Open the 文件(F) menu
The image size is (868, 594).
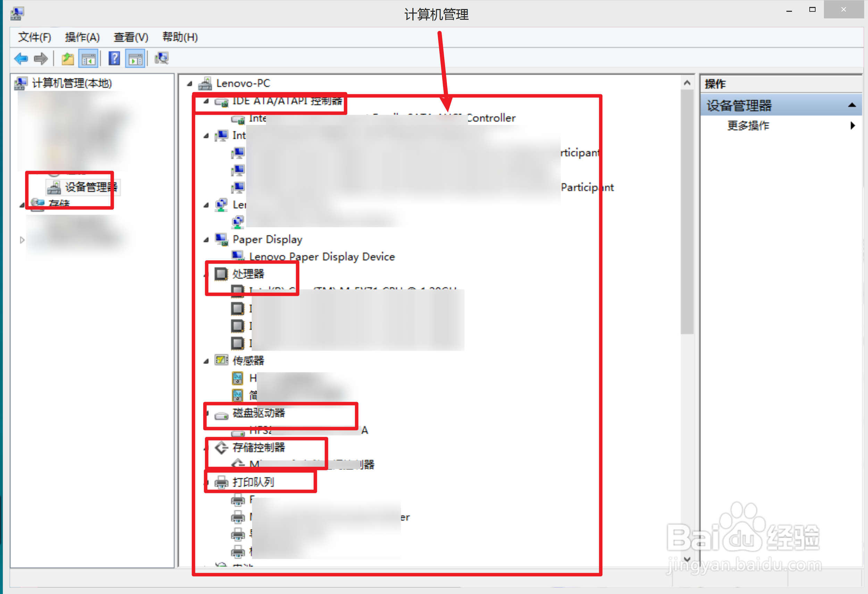coord(34,37)
